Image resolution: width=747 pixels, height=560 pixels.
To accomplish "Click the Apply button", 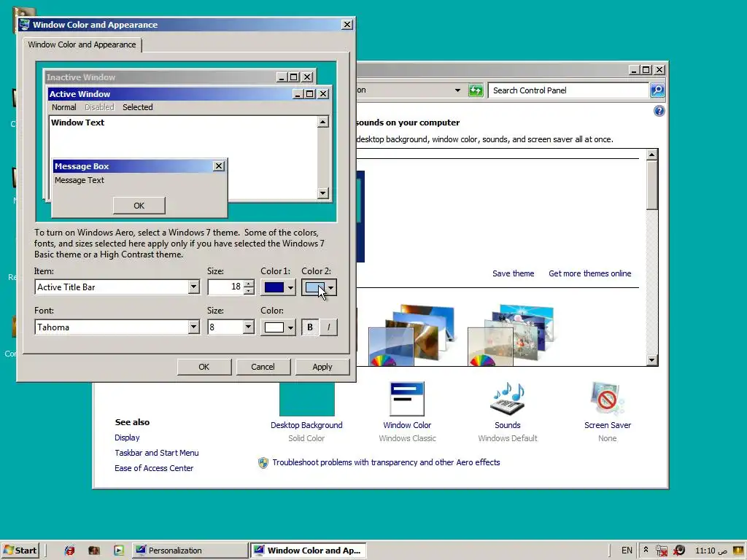I will point(322,367).
